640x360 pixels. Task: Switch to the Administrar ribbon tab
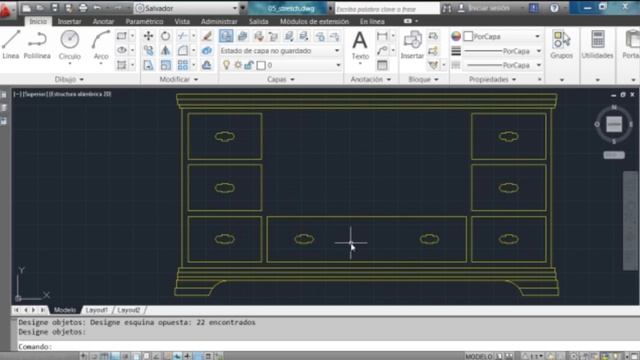[x=219, y=21]
